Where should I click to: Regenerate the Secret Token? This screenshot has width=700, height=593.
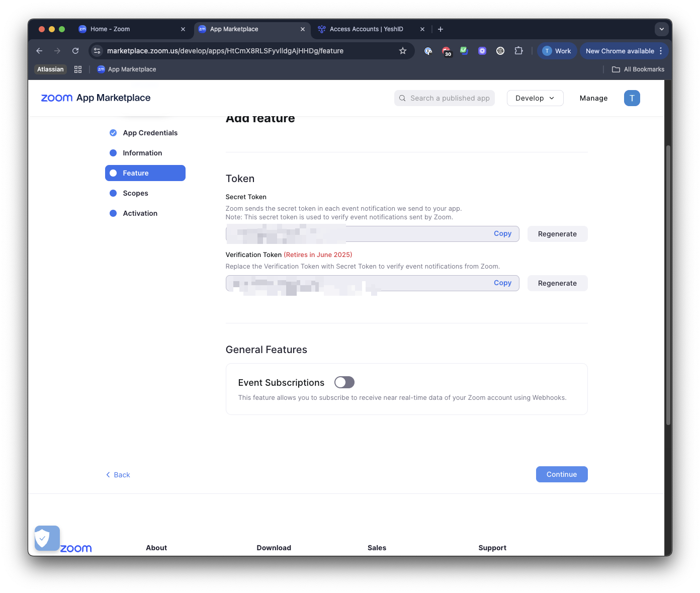[x=557, y=234]
